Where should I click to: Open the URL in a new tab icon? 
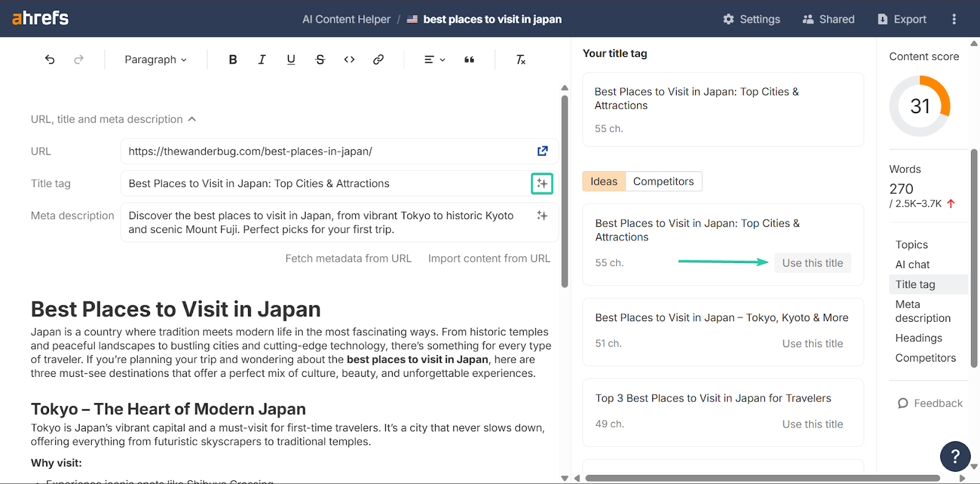click(543, 151)
